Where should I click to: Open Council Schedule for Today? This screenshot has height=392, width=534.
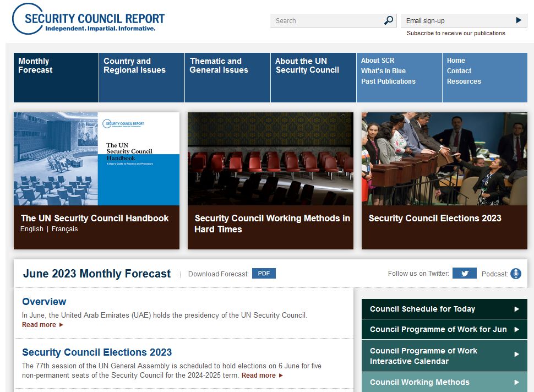[x=444, y=309]
